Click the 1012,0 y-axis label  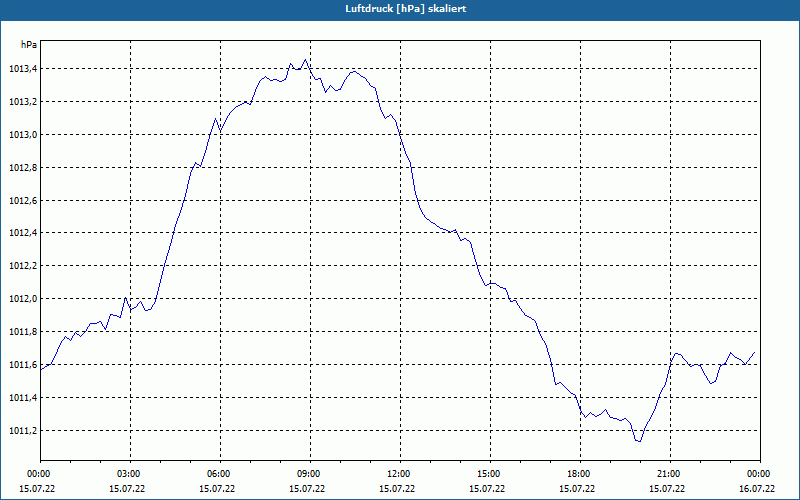click(23, 299)
